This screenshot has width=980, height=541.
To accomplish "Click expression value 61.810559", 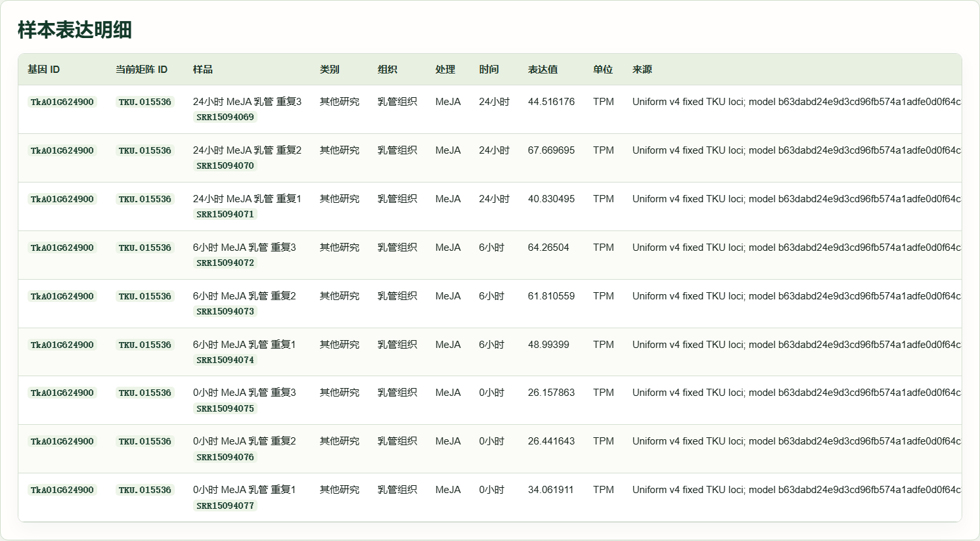I will pos(551,296).
